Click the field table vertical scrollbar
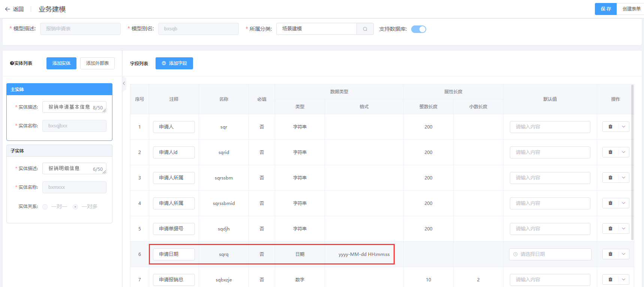Image resolution: width=644 pixels, height=287 pixels. click(632, 161)
